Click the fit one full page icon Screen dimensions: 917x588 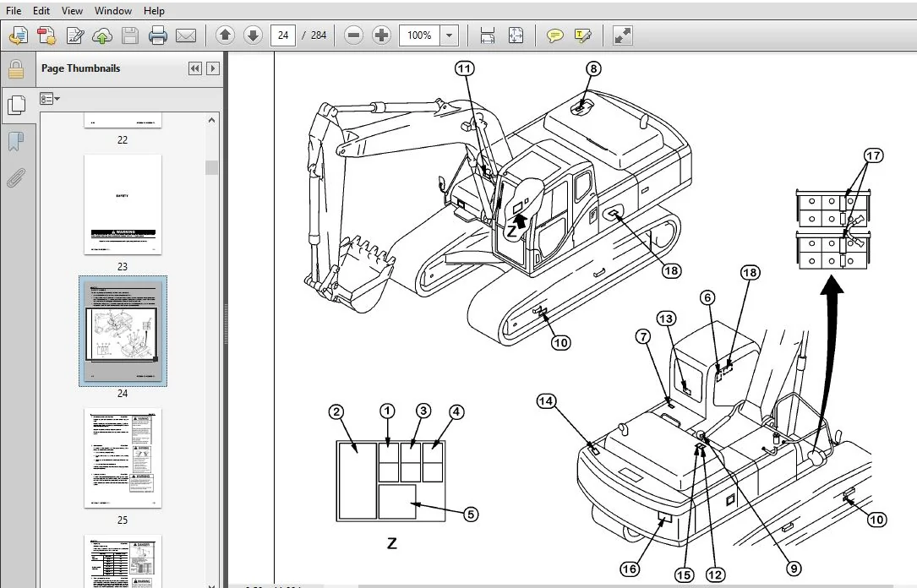coord(516,35)
